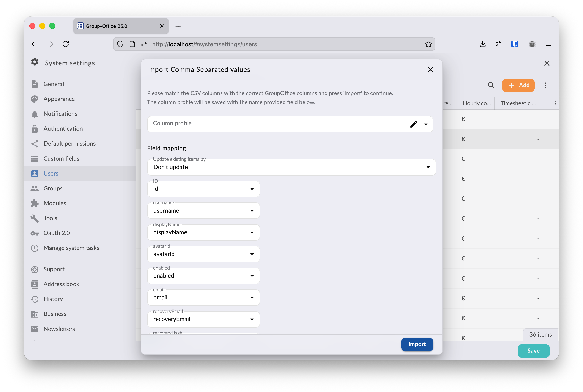Click the orange Add button
The image size is (583, 392).
[518, 85]
